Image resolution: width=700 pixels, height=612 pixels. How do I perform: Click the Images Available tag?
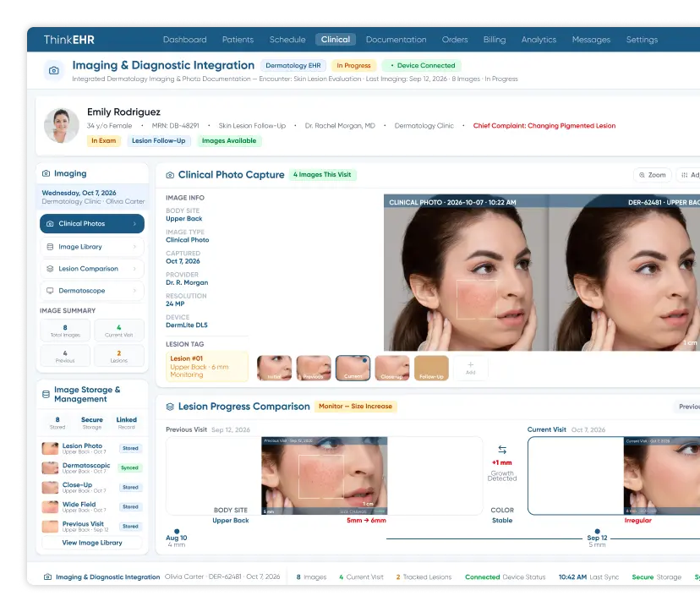click(x=229, y=140)
